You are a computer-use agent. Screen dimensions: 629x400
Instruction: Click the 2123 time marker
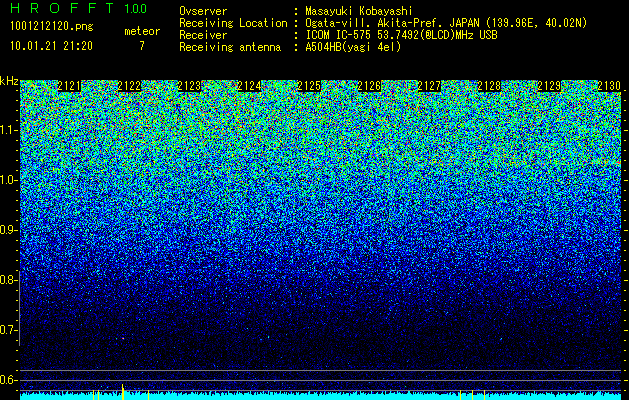pos(189,86)
